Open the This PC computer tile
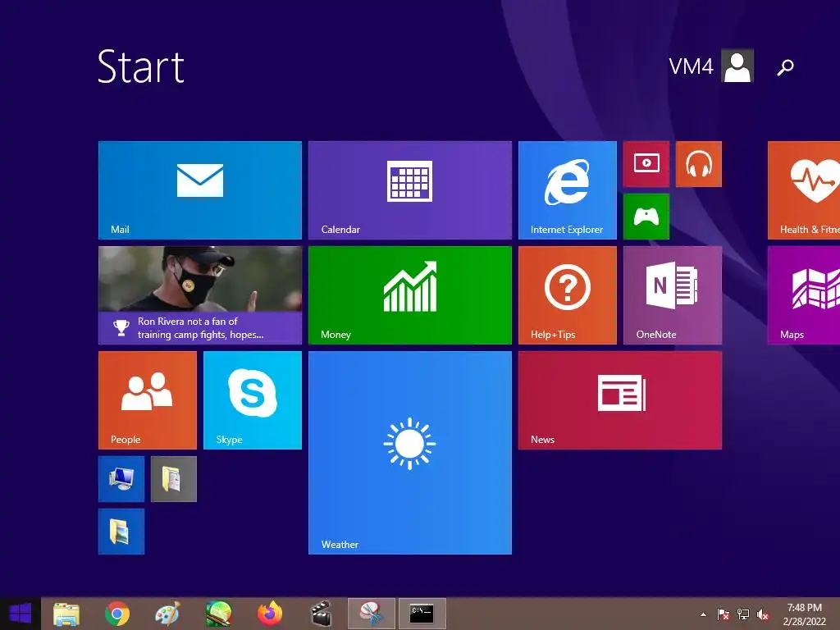The image size is (840, 630). 121,479
